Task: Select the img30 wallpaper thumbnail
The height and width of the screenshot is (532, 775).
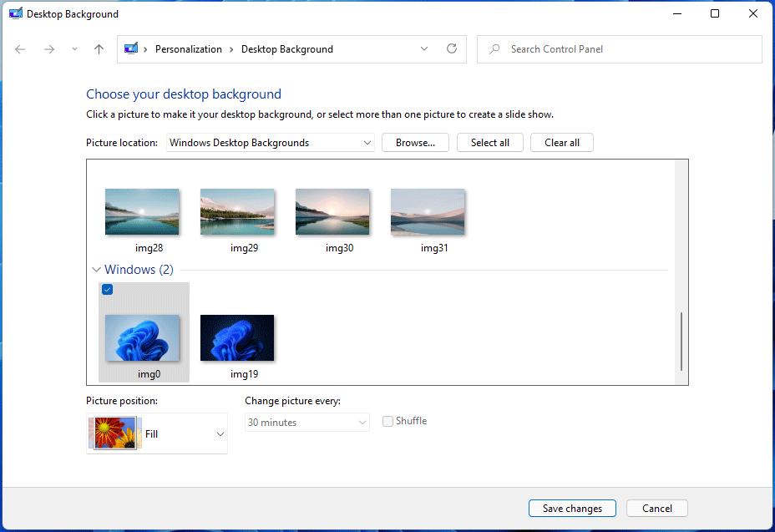Action: click(332, 211)
